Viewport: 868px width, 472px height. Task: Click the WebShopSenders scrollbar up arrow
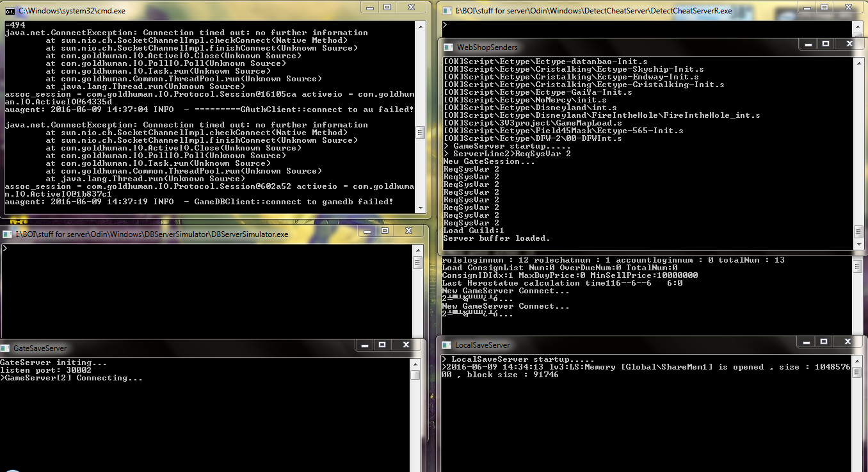858,63
